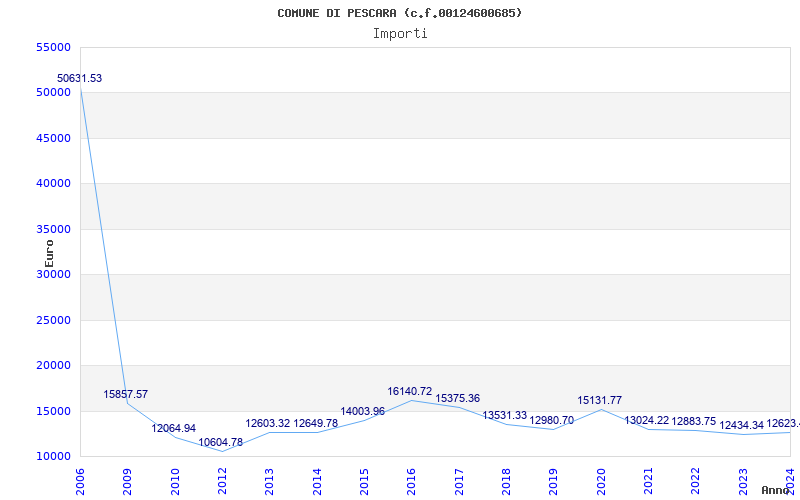Click the 16140.72 peak value label
The image size is (800, 500).
pyautogui.click(x=410, y=391)
